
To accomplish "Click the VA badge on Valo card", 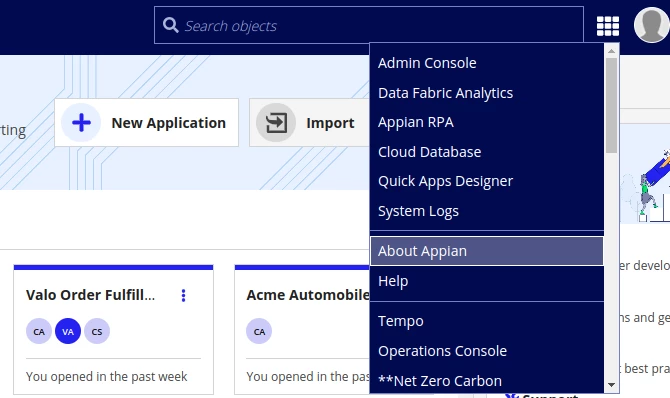I will [x=68, y=331].
